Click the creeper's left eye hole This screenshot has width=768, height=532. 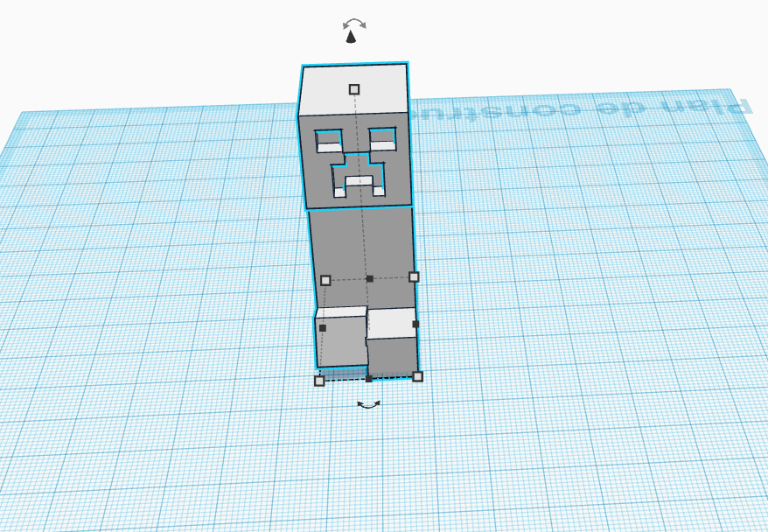[x=328, y=141]
